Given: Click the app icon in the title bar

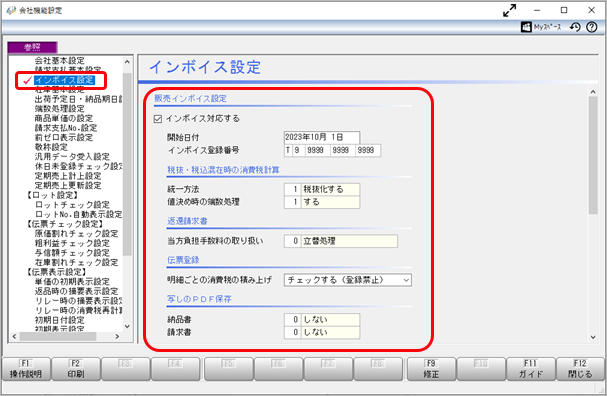Looking at the screenshot, I should tap(11, 10).
